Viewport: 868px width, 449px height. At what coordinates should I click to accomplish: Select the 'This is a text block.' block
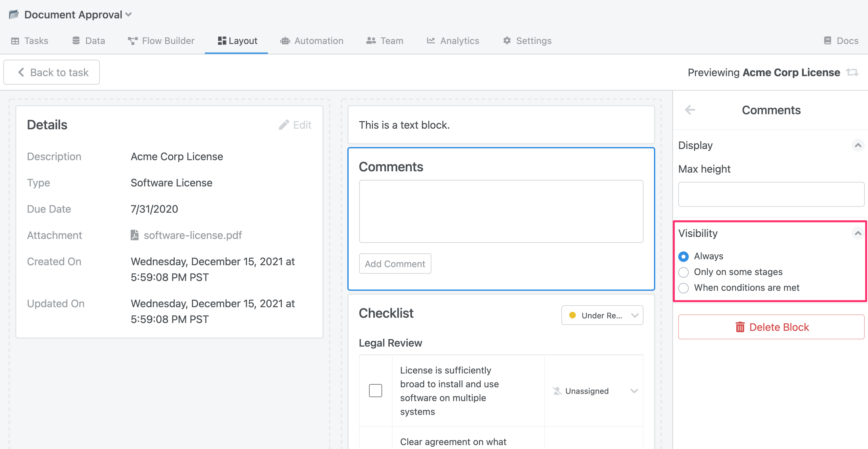(x=501, y=125)
